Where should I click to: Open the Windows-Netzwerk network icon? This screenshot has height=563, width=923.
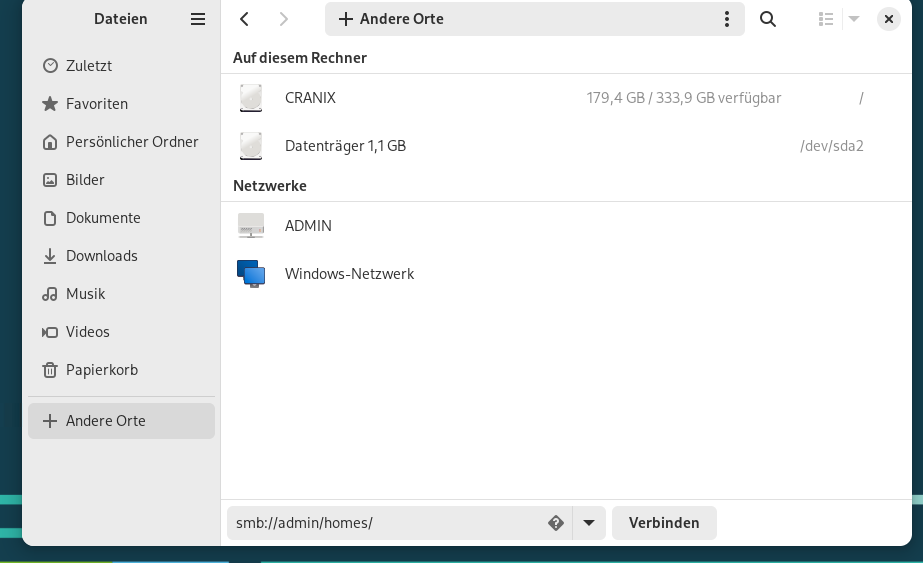251,274
